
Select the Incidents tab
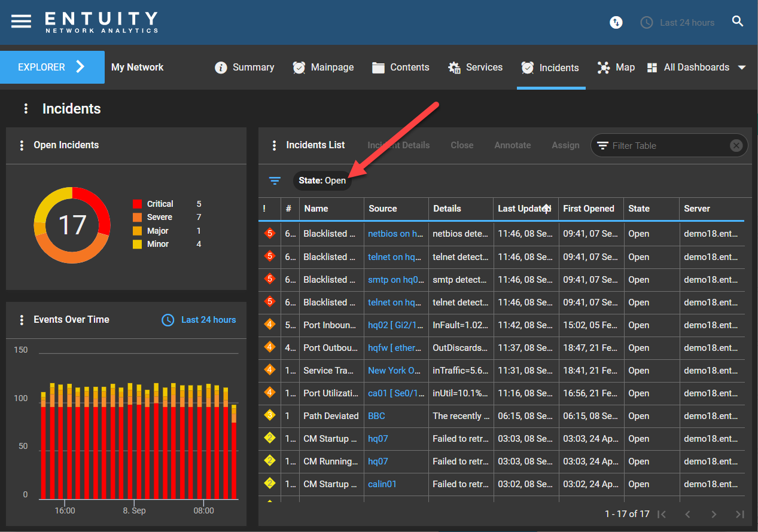tap(550, 68)
